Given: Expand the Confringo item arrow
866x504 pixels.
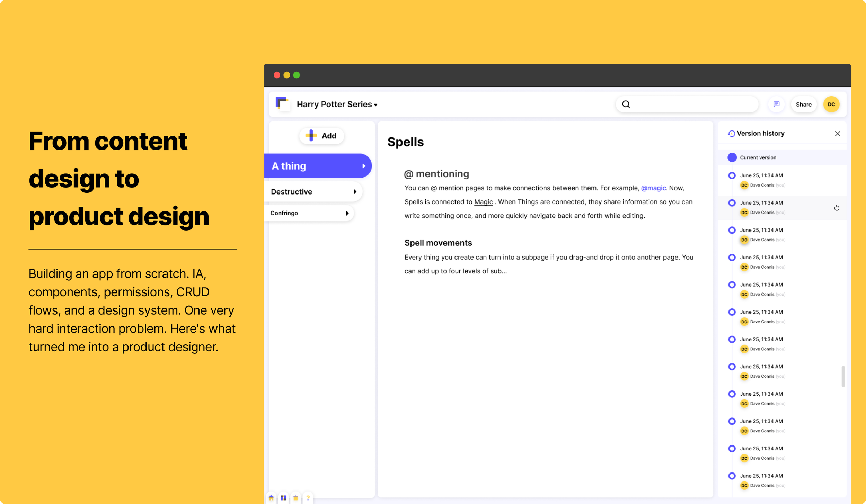Looking at the screenshot, I should [347, 213].
